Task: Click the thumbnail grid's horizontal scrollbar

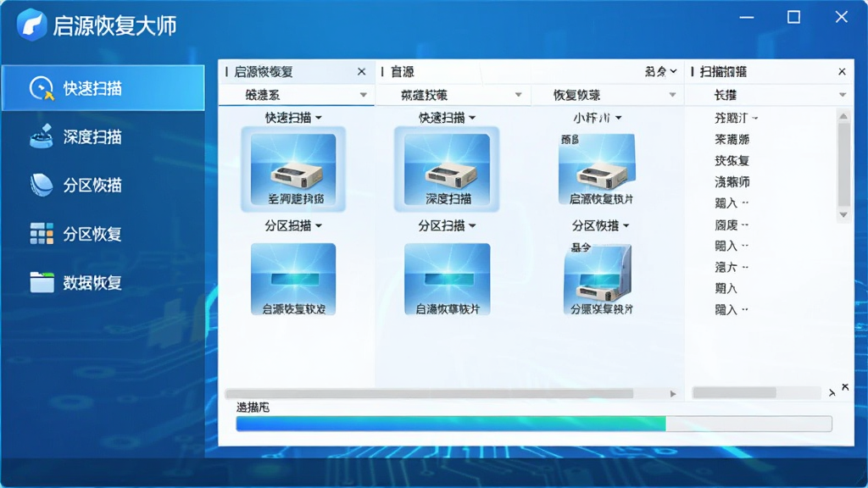Action: point(429,393)
